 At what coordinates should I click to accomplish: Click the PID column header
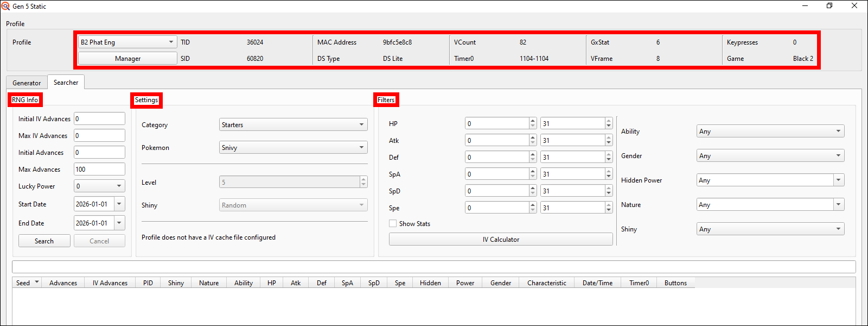pyautogui.click(x=148, y=283)
